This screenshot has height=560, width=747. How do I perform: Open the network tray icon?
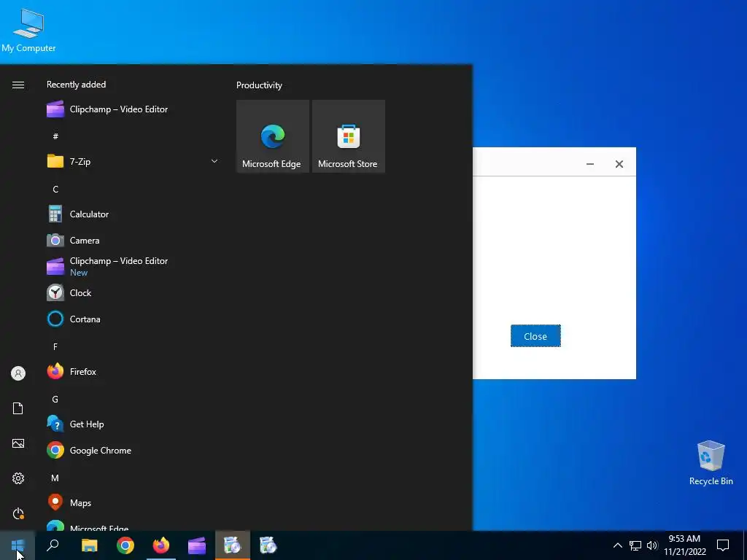tap(635, 545)
